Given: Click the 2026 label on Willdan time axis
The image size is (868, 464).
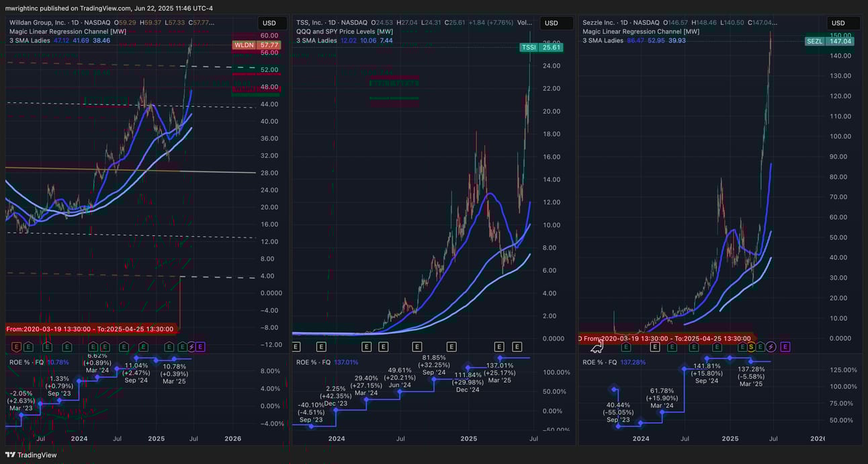Looking at the screenshot, I should [x=232, y=438].
